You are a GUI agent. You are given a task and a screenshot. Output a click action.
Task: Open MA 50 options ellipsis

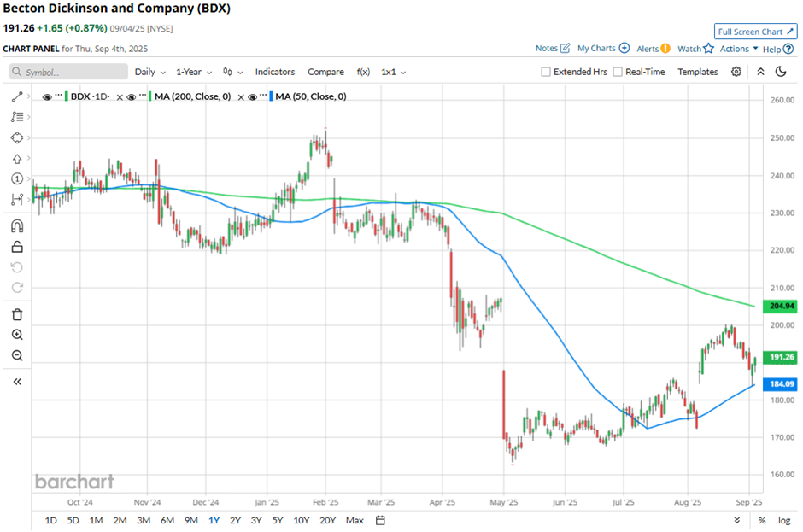tap(263, 96)
